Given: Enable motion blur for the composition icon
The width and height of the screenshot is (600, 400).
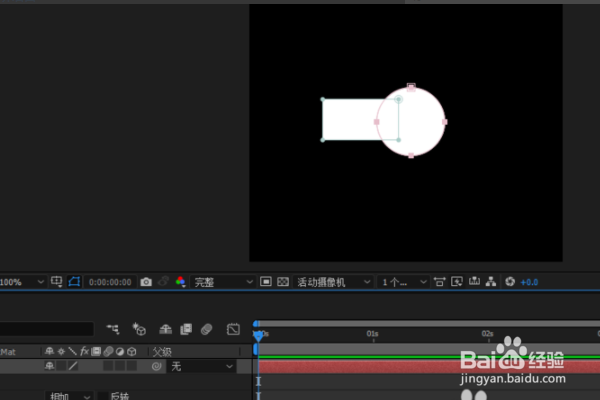Looking at the screenshot, I should [207, 329].
